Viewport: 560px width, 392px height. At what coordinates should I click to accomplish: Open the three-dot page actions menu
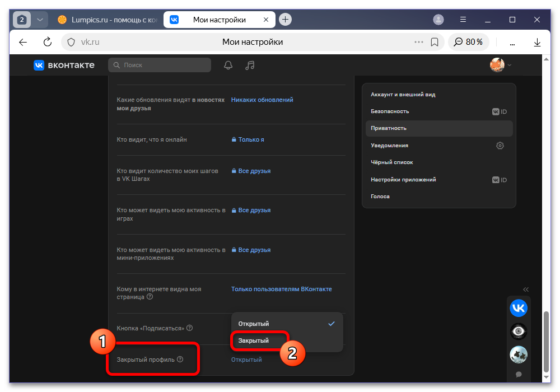point(418,42)
